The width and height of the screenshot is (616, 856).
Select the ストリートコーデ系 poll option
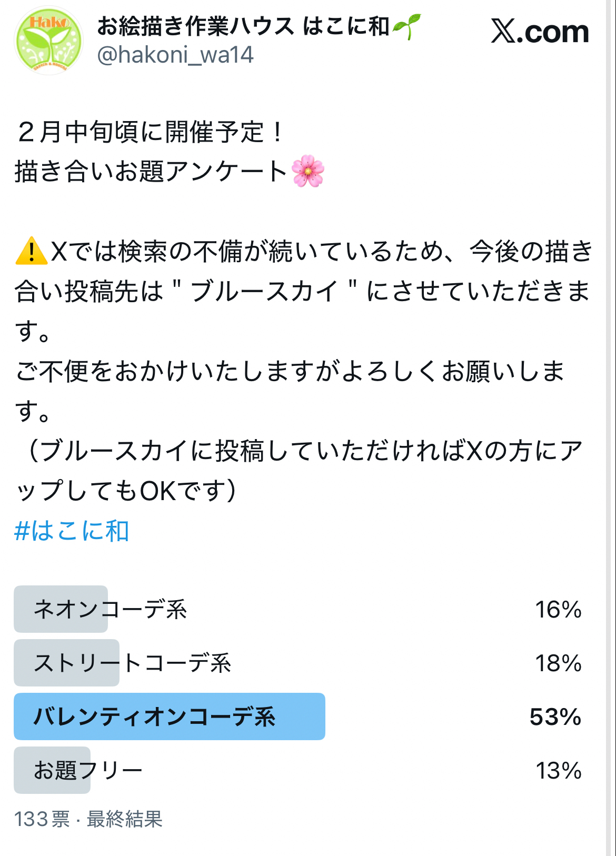pos(133,663)
